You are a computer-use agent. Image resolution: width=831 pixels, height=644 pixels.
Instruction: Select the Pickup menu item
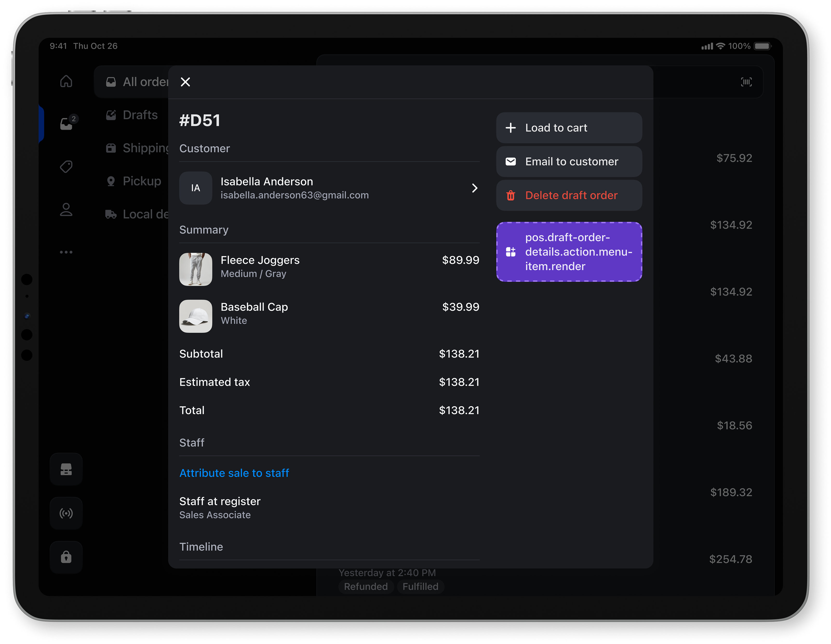[x=133, y=181]
